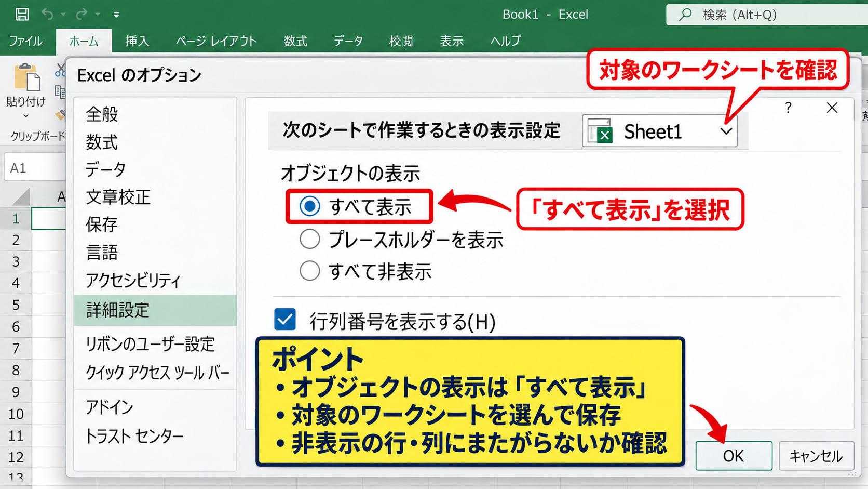868x489 pixels.
Task: Select 文章校正 category
Action: (118, 197)
